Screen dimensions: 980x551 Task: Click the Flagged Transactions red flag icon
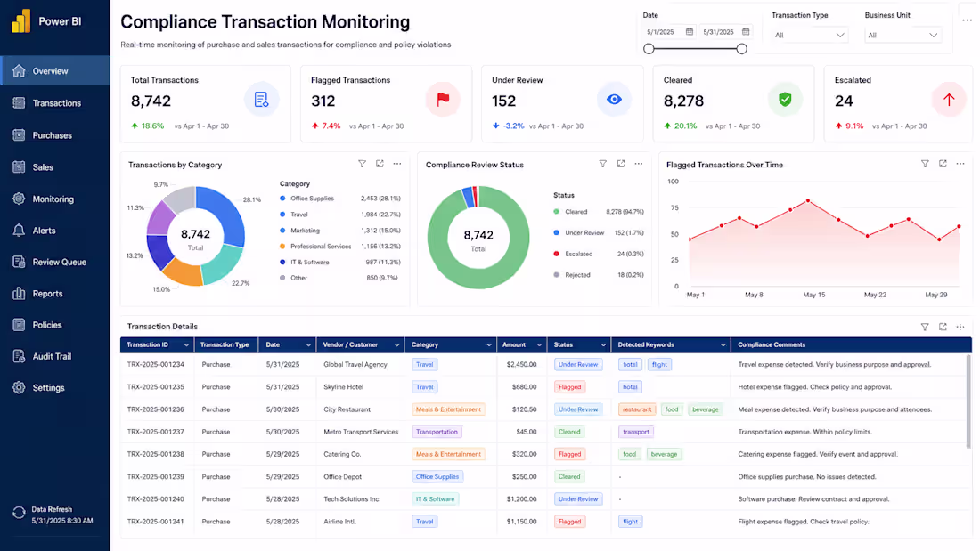(443, 100)
